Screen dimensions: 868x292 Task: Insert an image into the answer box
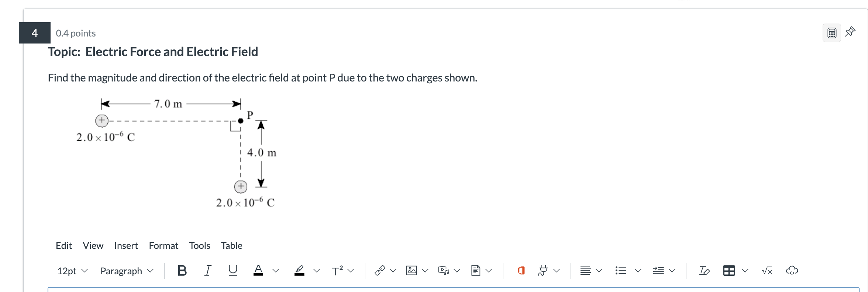coord(411,270)
